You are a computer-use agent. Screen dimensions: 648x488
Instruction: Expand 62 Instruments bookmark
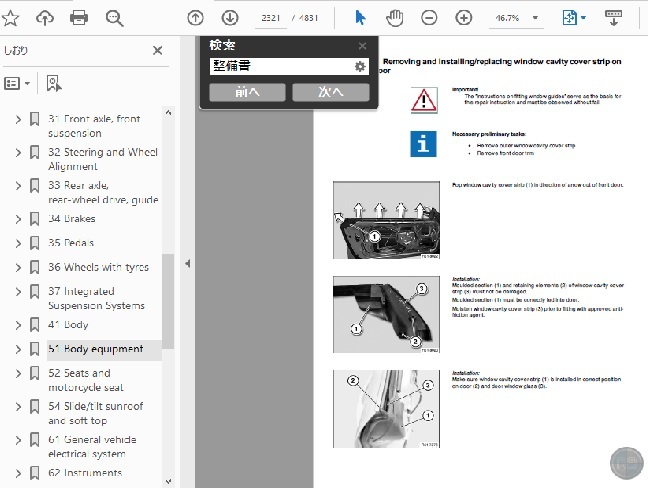pos(18,473)
